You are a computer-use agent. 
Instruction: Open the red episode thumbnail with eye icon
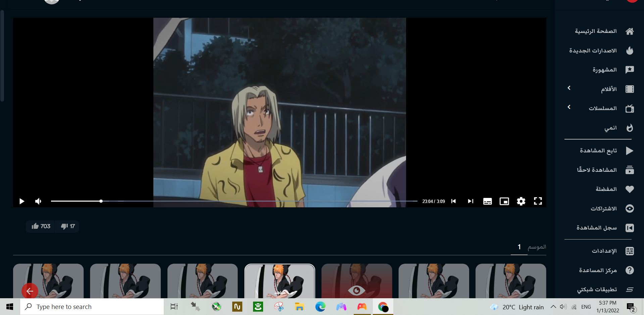(x=357, y=281)
